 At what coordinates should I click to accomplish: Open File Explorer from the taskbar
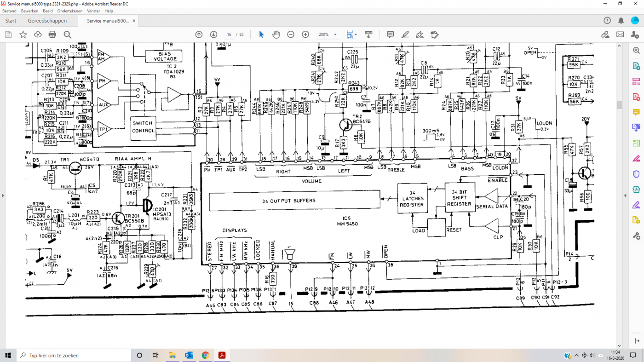[172, 355]
